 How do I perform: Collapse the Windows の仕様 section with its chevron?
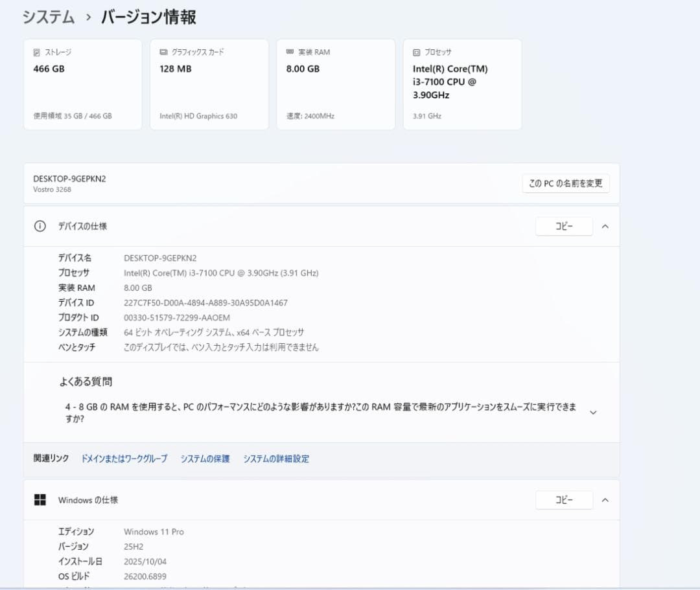point(605,500)
